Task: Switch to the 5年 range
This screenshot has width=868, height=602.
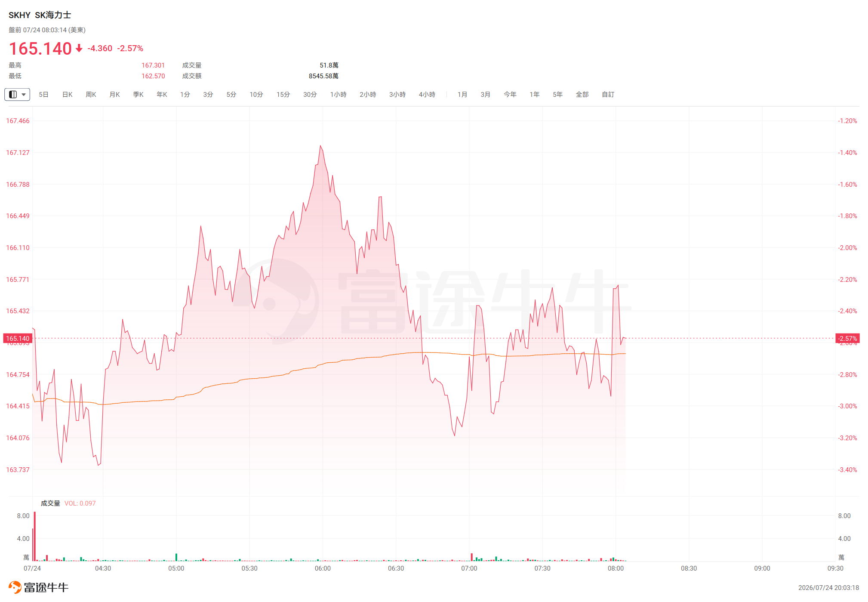Action: click(x=558, y=94)
